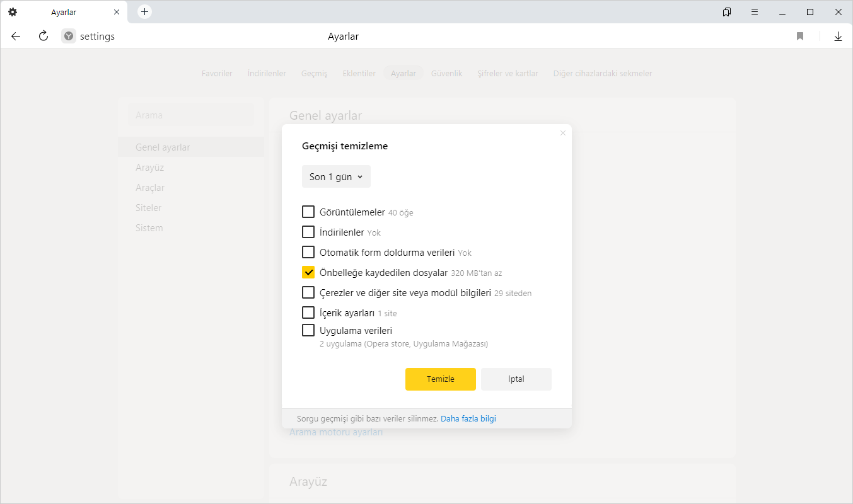Open the downloads arrow icon
Viewport: 853px width, 504px height.
[838, 37]
